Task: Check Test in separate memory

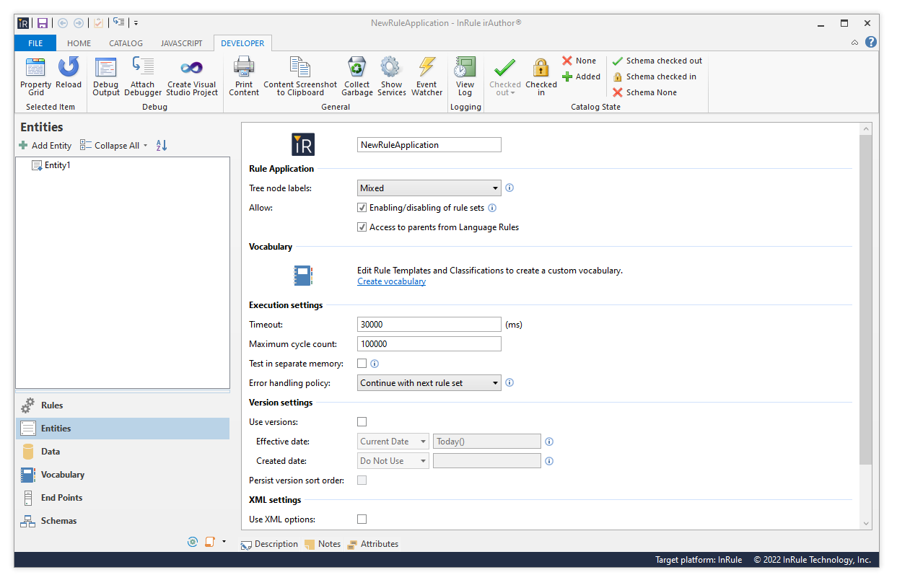Action: tap(362, 364)
